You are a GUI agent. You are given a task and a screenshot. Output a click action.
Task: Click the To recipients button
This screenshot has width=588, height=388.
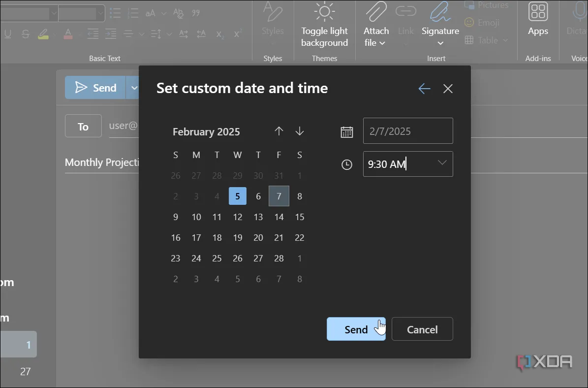point(83,127)
